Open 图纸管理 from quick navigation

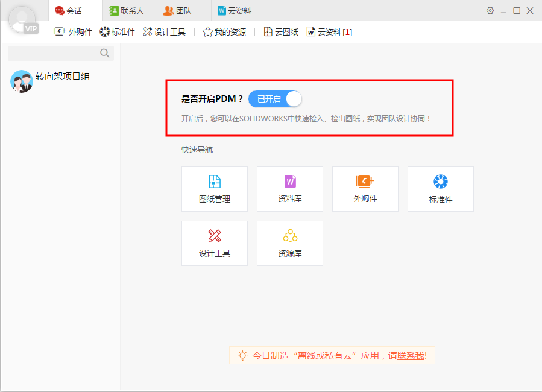tap(214, 189)
